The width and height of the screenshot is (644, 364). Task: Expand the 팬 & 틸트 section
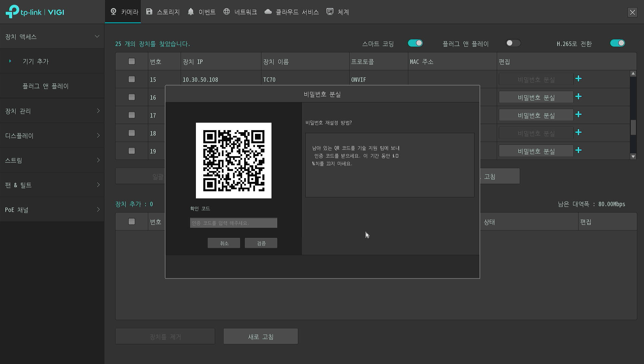click(52, 185)
